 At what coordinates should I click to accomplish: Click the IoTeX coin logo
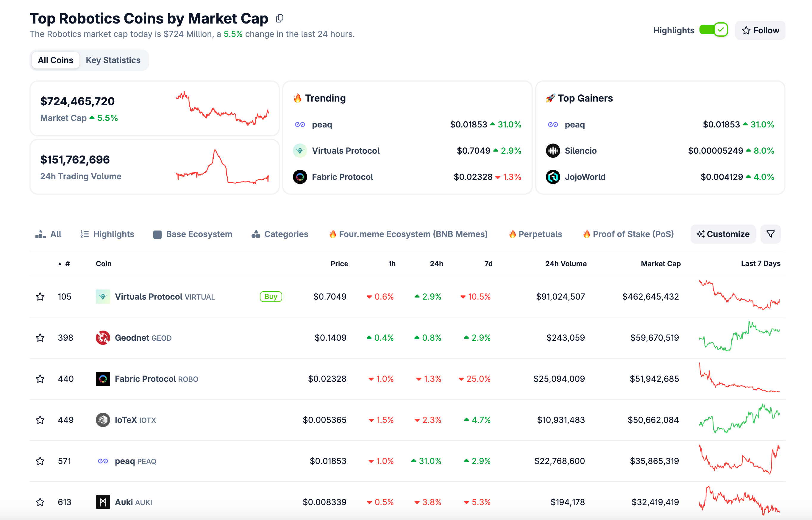point(103,420)
